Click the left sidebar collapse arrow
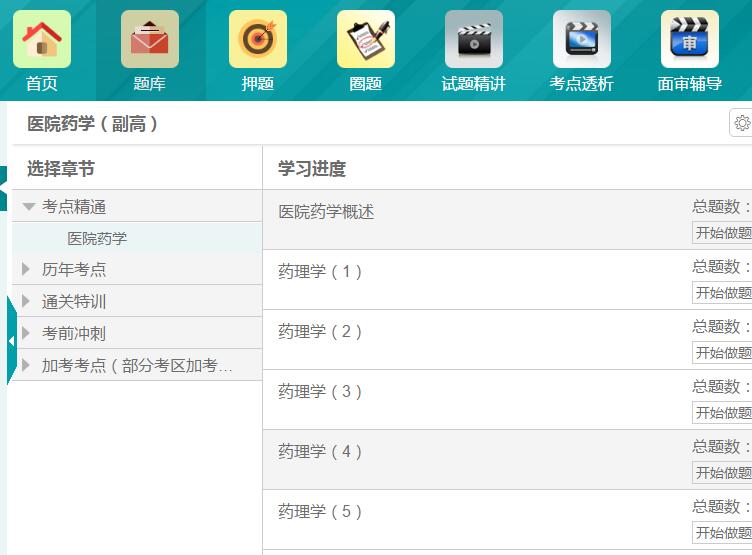 [11, 341]
